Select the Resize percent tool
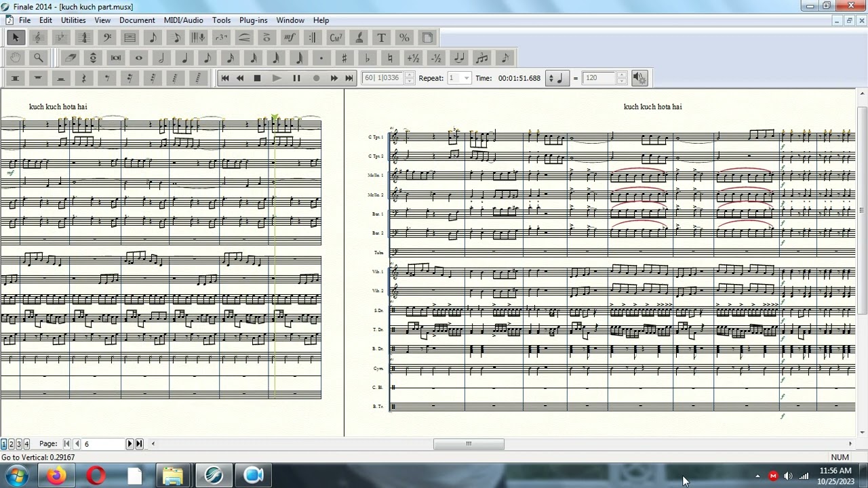This screenshot has height=488, width=868. point(405,38)
